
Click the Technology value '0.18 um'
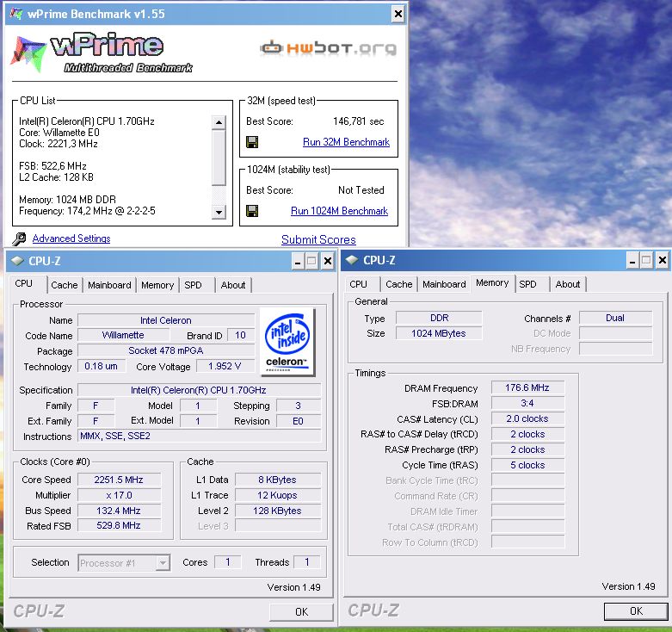coord(102,366)
